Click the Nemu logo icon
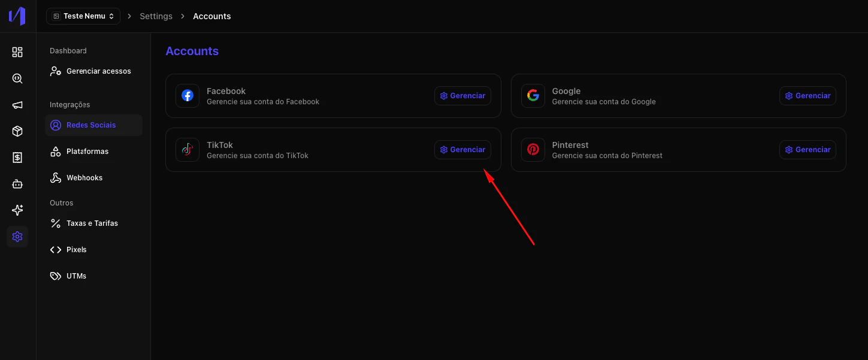 (17, 16)
